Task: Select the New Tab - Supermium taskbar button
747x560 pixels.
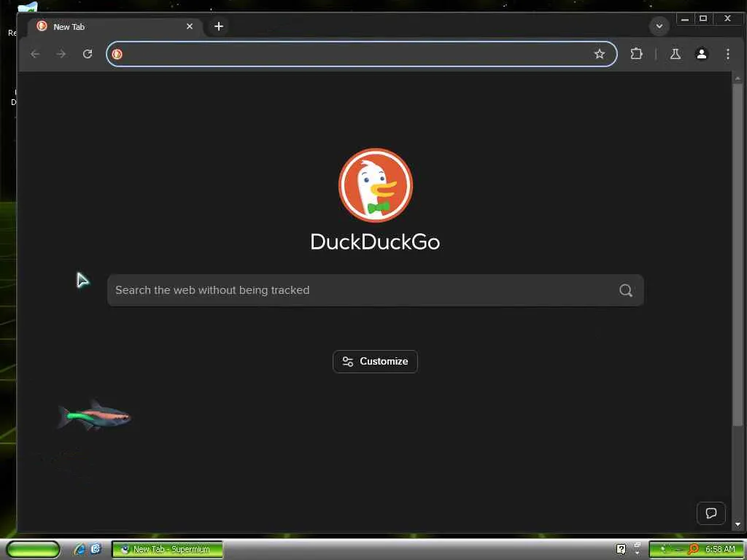Action: 167,549
